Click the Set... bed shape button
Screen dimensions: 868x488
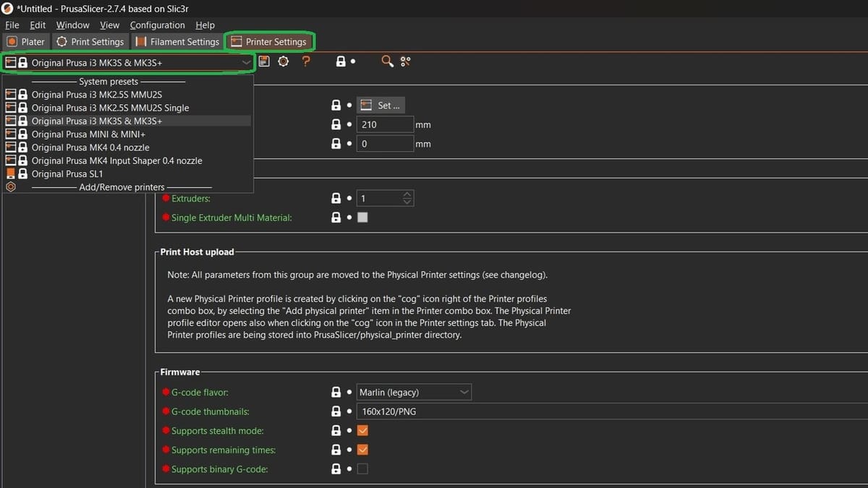[381, 106]
